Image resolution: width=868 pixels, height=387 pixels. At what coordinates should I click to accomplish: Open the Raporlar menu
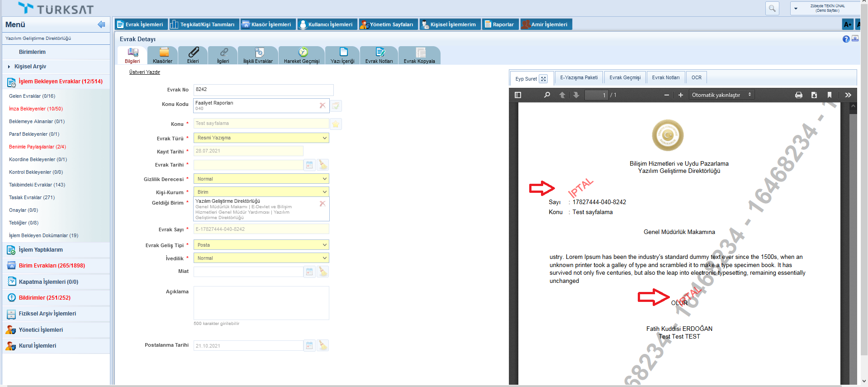point(499,24)
